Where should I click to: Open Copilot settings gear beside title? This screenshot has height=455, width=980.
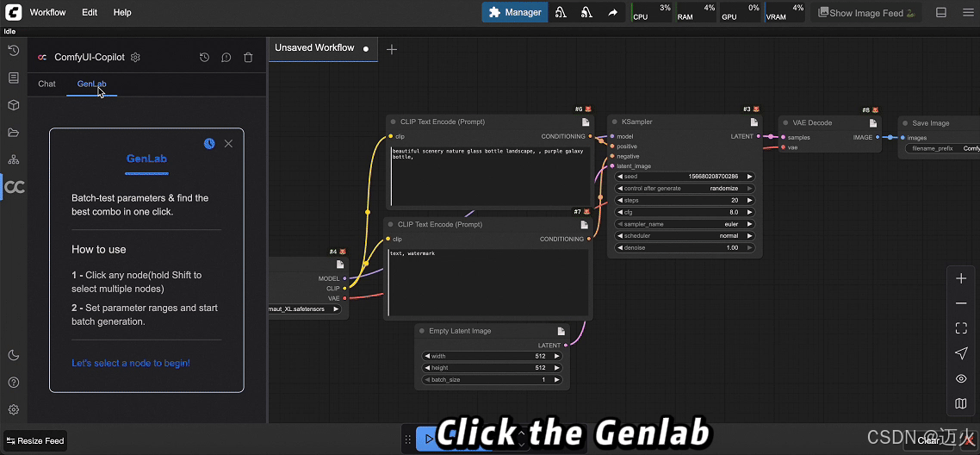[x=135, y=58]
